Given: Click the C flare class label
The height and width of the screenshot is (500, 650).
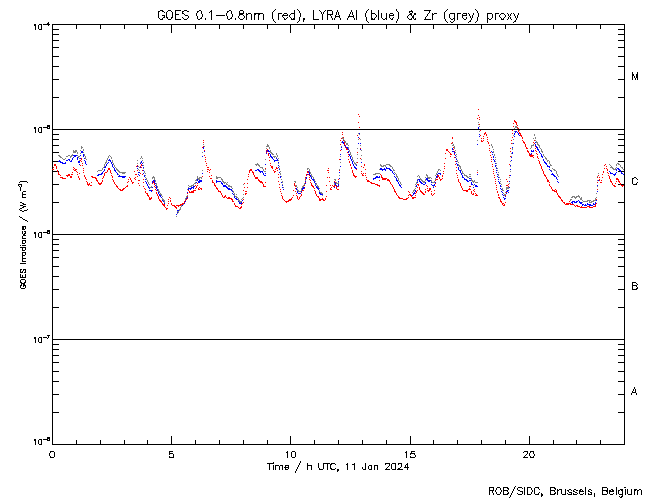Looking at the screenshot, I should point(635,182).
